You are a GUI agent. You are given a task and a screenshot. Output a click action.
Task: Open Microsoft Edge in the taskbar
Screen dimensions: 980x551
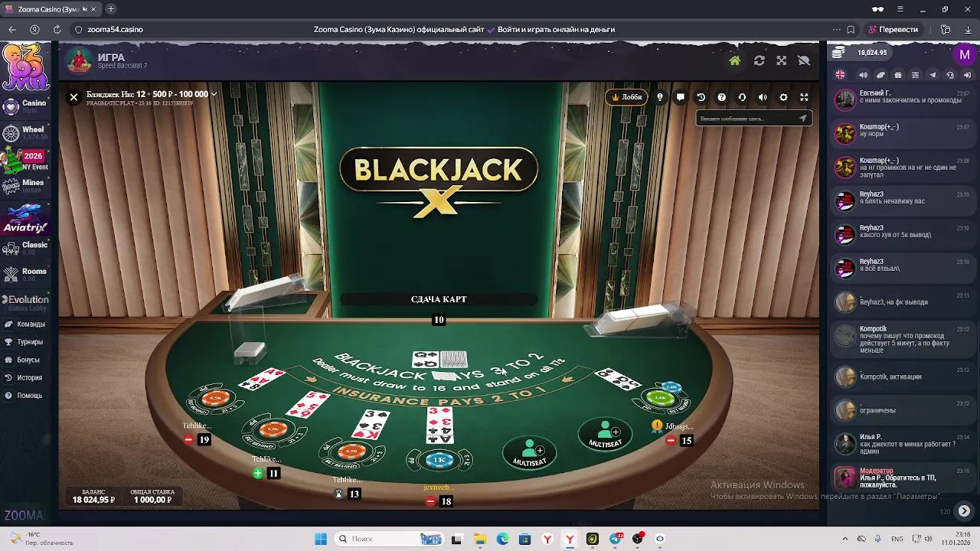point(502,539)
